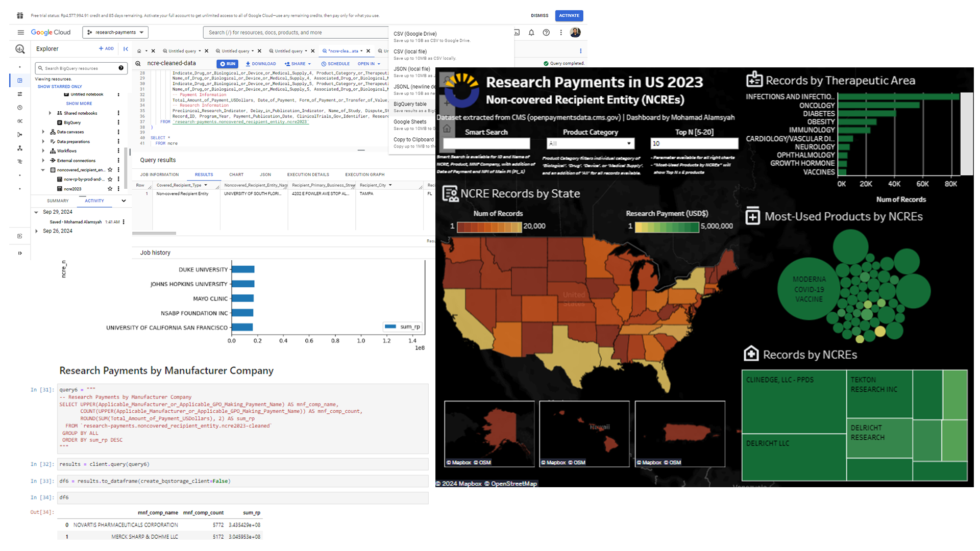Switch to the Execution Details tab
Viewport: 980px width, 551px height.
tap(308, 174)
